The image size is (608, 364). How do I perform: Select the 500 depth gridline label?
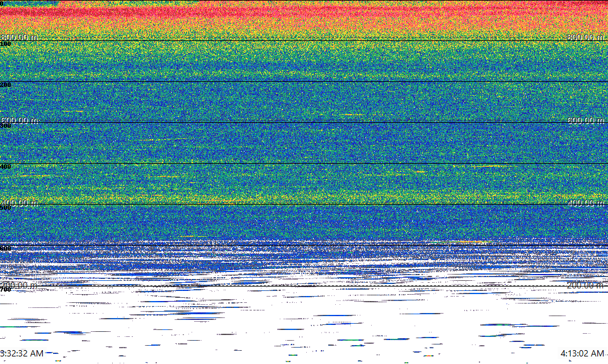click(x=6, y=208)
